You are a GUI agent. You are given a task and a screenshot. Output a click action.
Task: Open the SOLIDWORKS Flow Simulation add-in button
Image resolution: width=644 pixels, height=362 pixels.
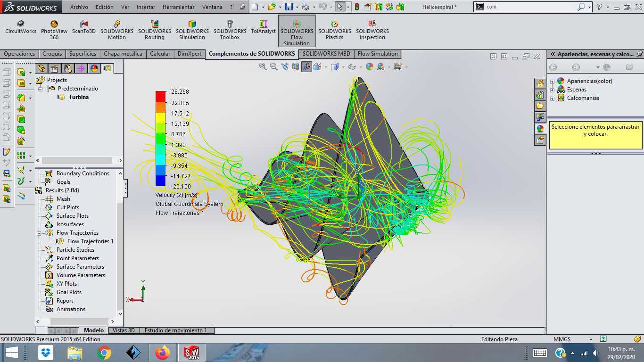click(297, 31)
